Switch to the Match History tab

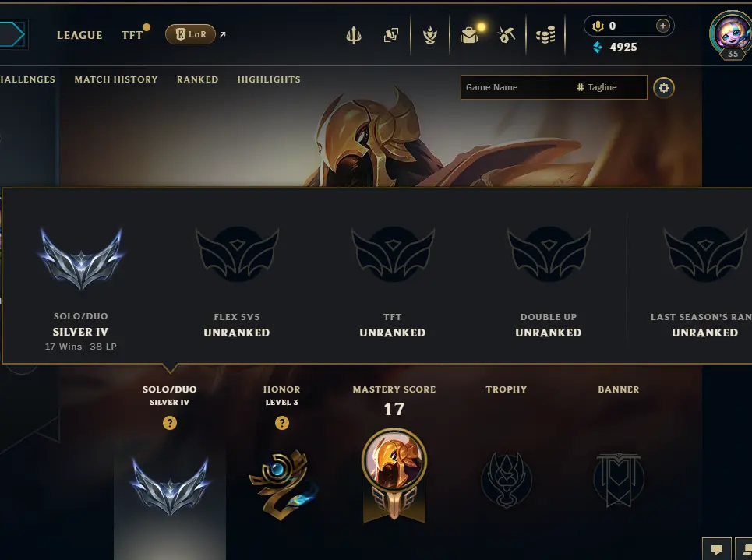click(116, 79)
